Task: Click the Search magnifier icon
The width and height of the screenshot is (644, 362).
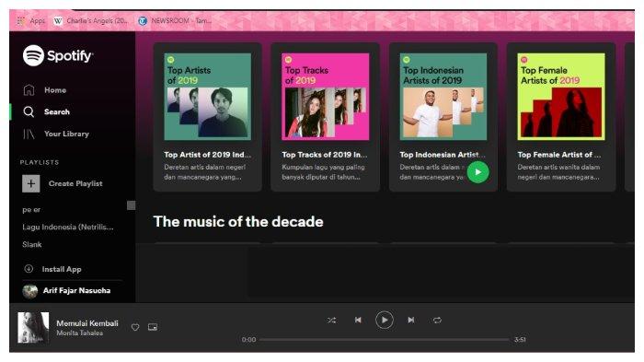Action: pos(29,111)
